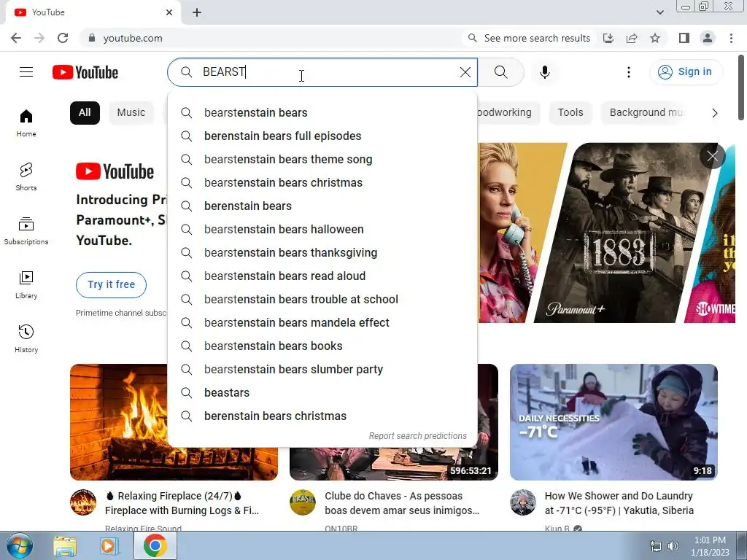Choose suggestion 'bearstenstain bears theme song'
This screenshot has height=560, width=747.
click(322, 160)
